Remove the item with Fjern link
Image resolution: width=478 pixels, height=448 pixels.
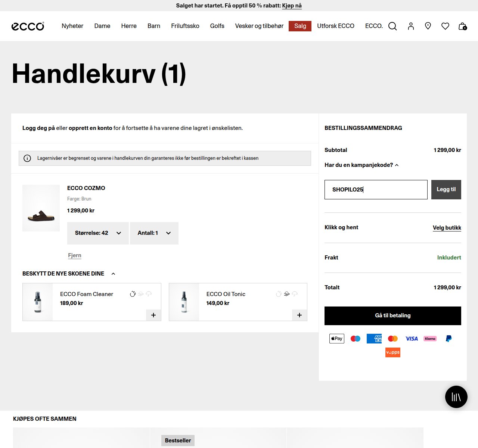pos(75,255)
